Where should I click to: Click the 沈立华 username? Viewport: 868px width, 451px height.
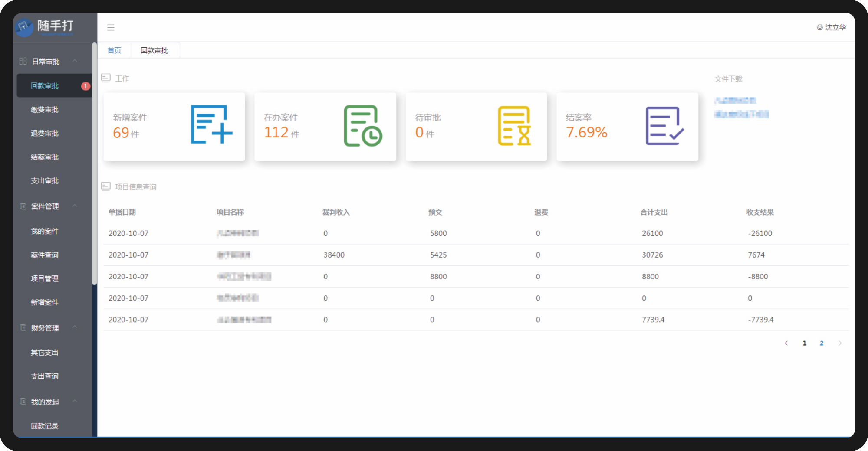pos(835,27)
